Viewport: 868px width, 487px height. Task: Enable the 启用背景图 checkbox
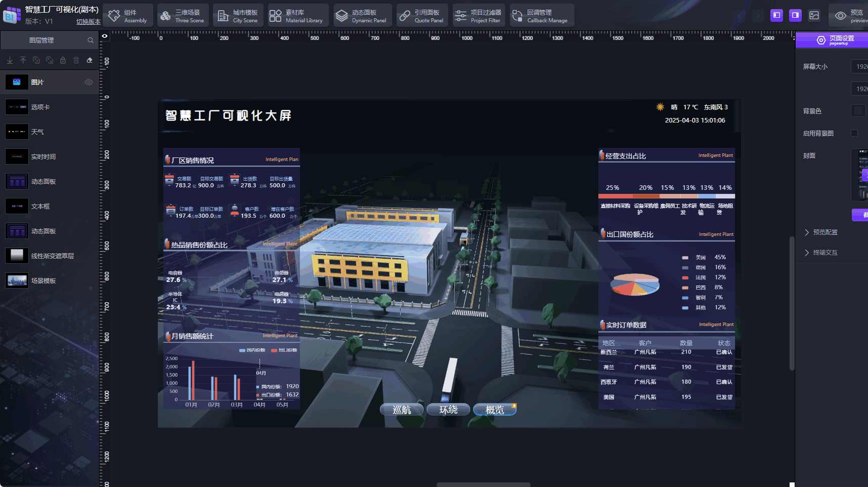coord(854,133)
